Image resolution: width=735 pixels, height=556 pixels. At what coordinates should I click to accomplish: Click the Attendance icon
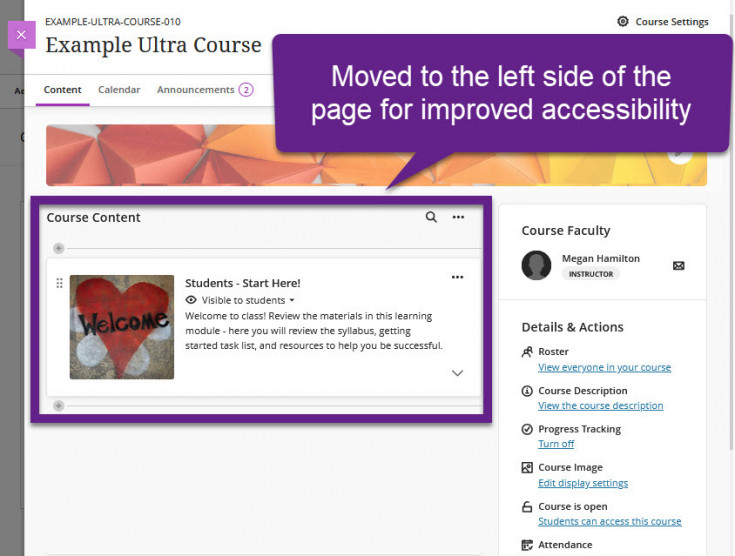pyautogui.click(x=527, y=545)
